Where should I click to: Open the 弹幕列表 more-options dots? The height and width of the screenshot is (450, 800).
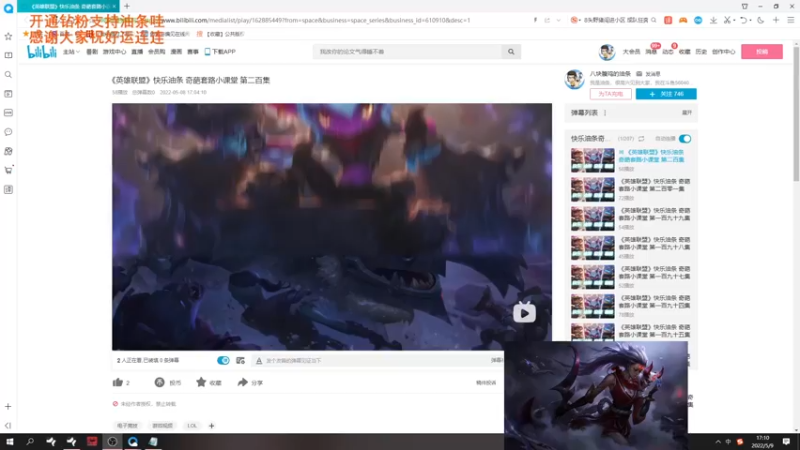click(x=605, y=113)
